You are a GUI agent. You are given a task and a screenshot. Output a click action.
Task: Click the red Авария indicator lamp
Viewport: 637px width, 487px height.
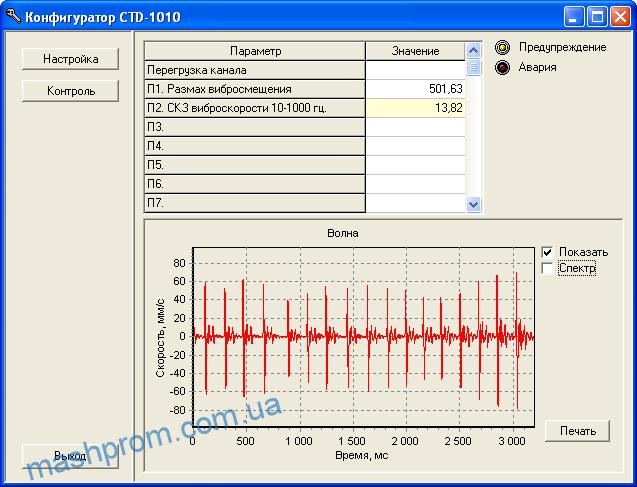pos(502,67)
